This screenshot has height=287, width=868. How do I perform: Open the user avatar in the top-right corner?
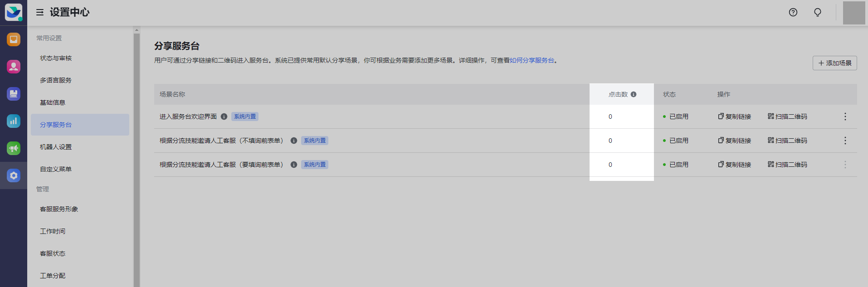[854, 13]
